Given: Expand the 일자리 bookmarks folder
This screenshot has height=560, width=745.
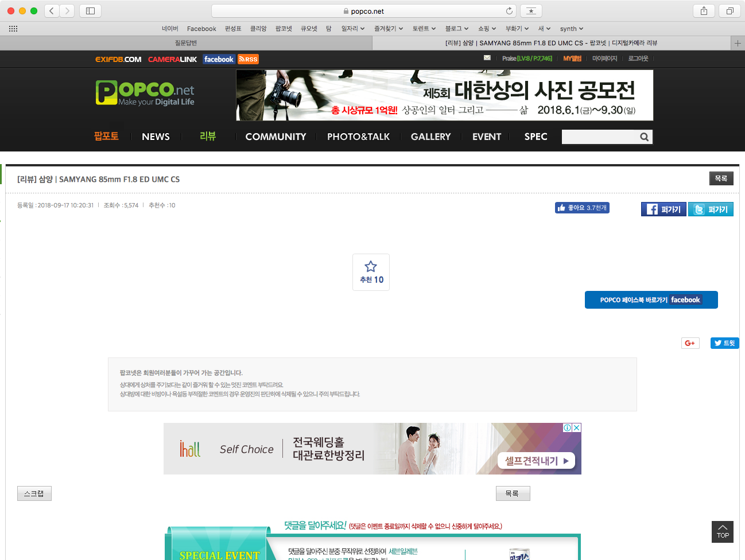Looking at the screenshot, I should (x=353, y=29).
